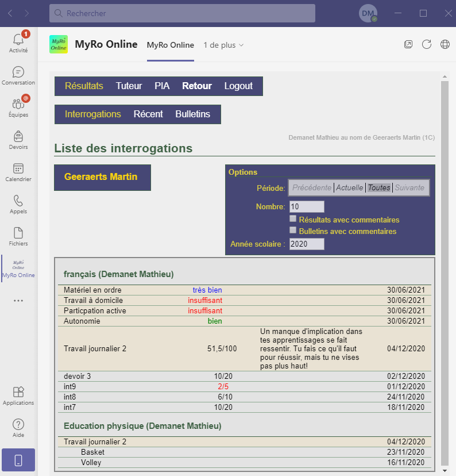Open the Résultats menu
Viewport: 456px width, 476px height.
pos(84,86)
